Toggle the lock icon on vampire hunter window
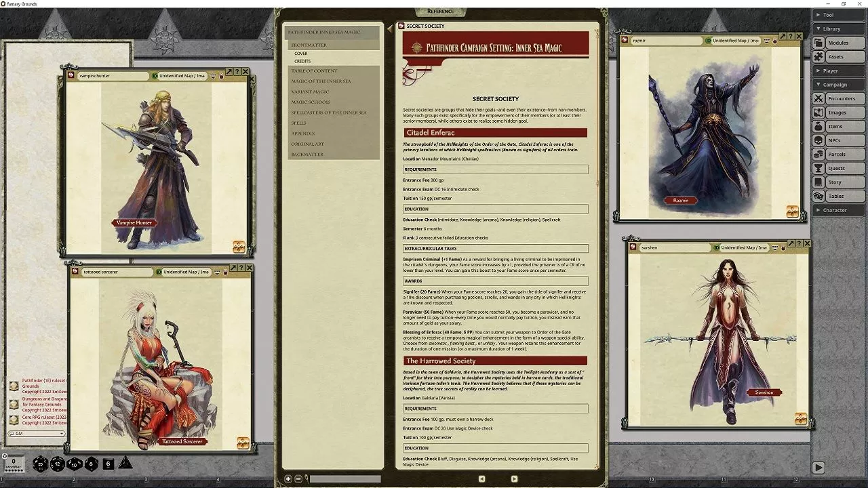The width and height of the screenshot is (868, 488). pyautogui.click(x=221, y=76)
